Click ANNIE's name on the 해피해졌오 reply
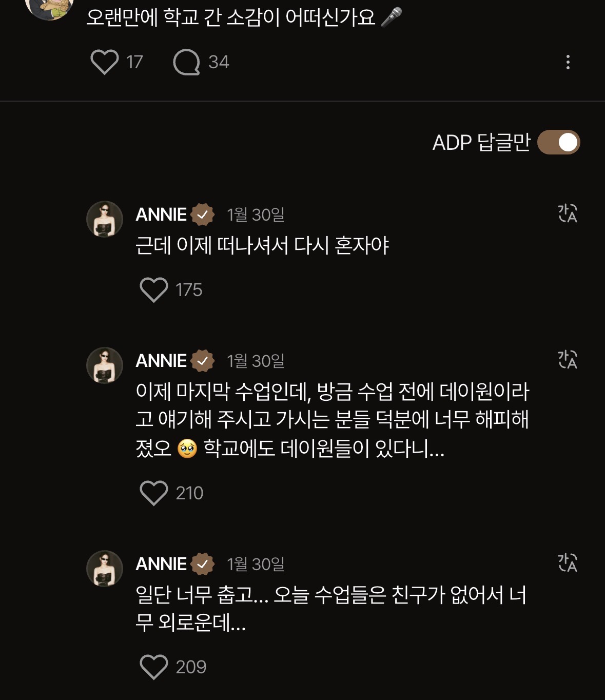 [161, 361]
